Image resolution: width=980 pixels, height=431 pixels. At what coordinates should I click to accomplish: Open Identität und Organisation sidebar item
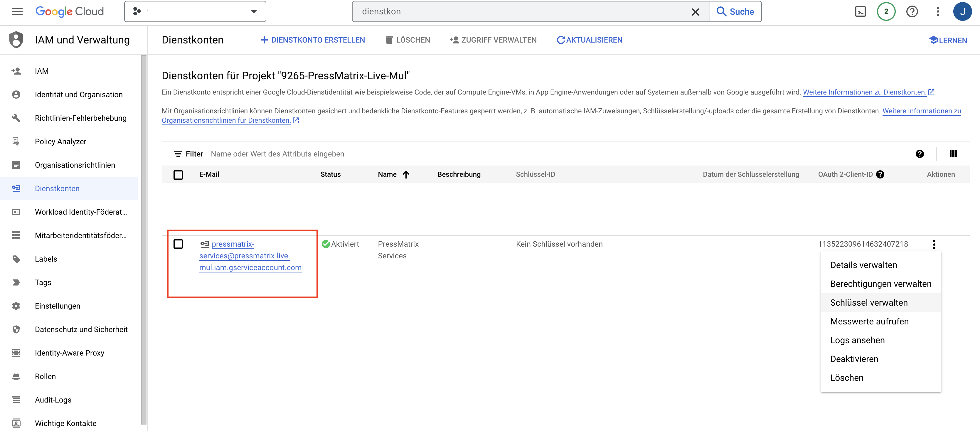tap(69, 95)
